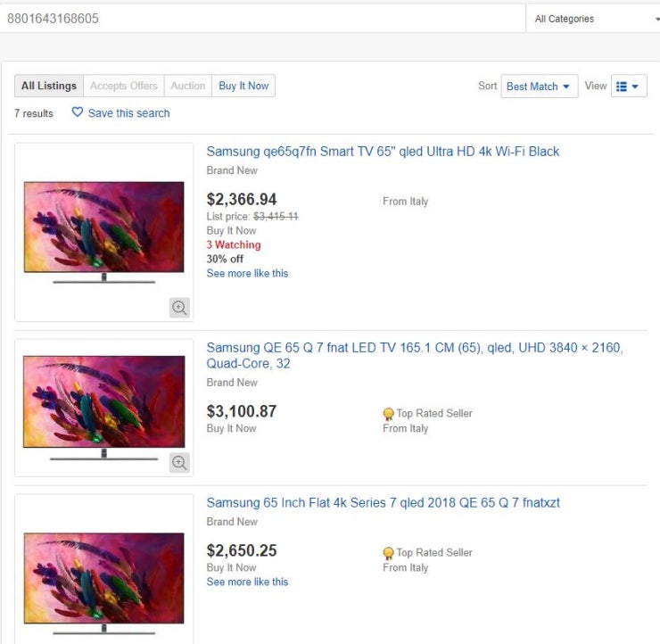Click magnifier icon on second TV image
Viewport: 660px width, 644px height.
pyautogui.click(x=179, y=463)
